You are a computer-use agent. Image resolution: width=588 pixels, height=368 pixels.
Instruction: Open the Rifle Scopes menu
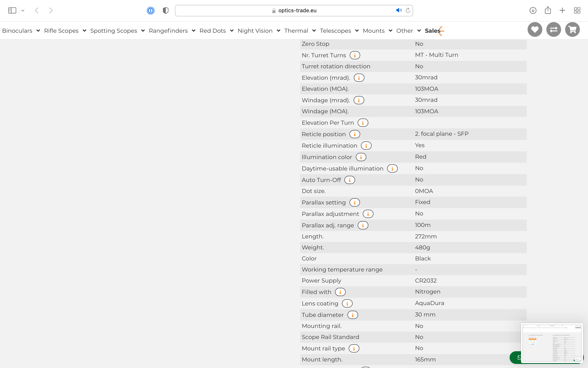click(61, 31)
